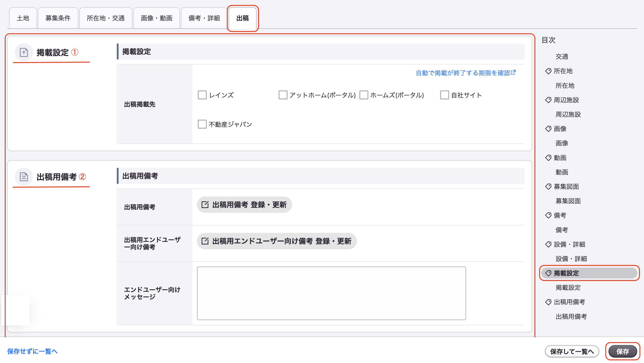
Task: Select the 画像・動画 tab
Action: (157, 18)
